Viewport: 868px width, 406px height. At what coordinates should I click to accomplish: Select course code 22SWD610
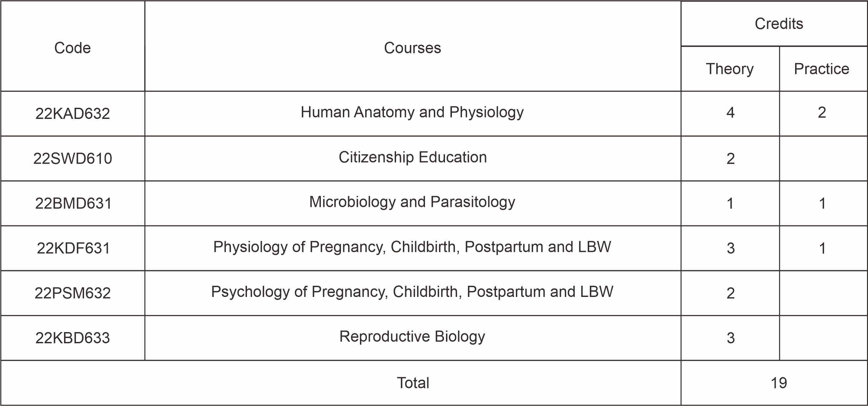coord(73,158)
